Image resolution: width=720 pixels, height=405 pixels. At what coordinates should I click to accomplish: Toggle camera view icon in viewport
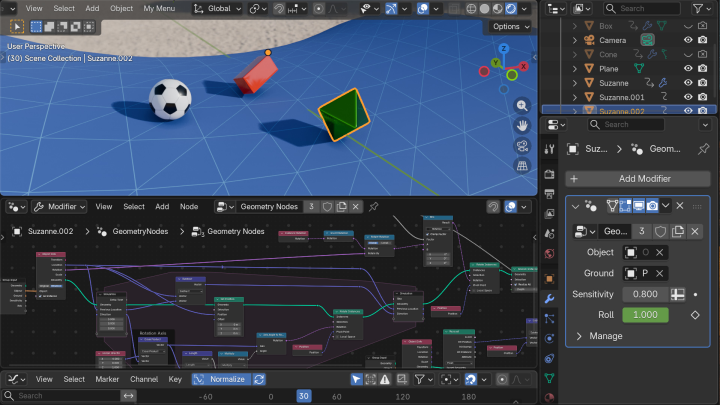click(522, 146)
